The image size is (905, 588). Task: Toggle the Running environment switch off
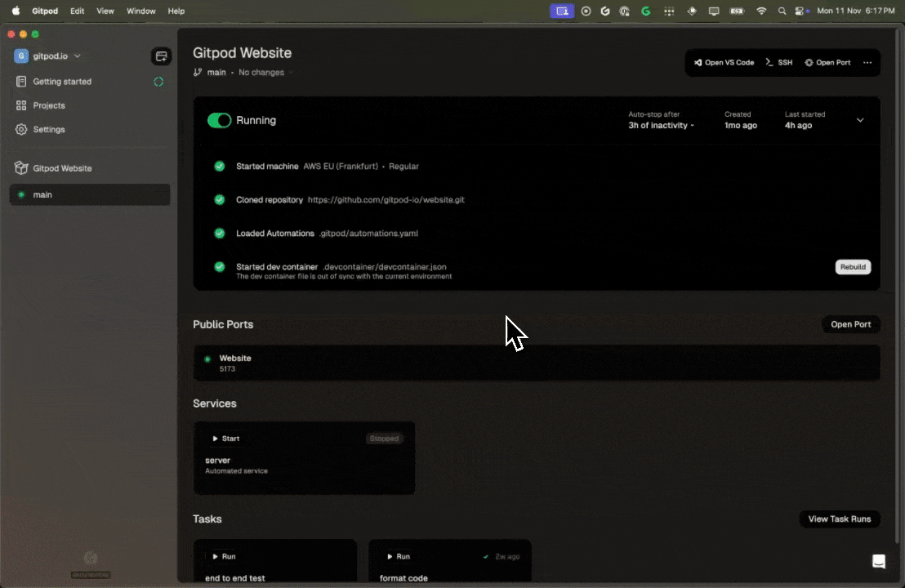click(219, 120)
